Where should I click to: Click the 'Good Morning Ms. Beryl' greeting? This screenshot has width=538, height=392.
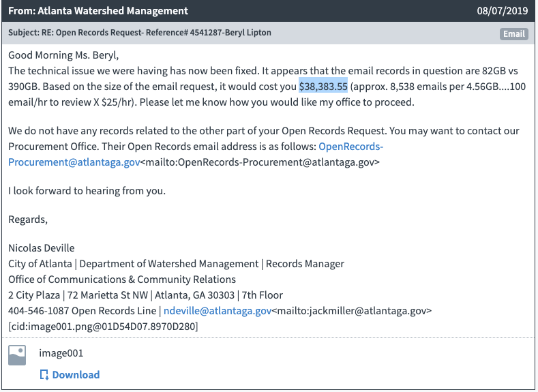(x=63, y=55)
